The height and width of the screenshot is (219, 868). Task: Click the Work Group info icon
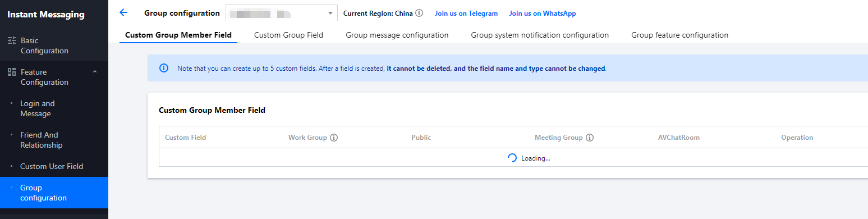pos(334,138)
